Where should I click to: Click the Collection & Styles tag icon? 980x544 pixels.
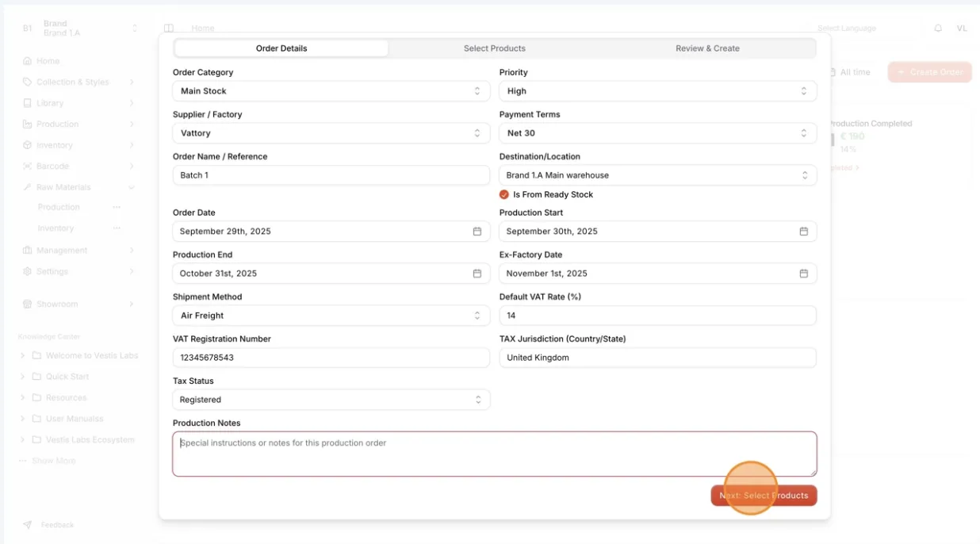pos(28,82)
